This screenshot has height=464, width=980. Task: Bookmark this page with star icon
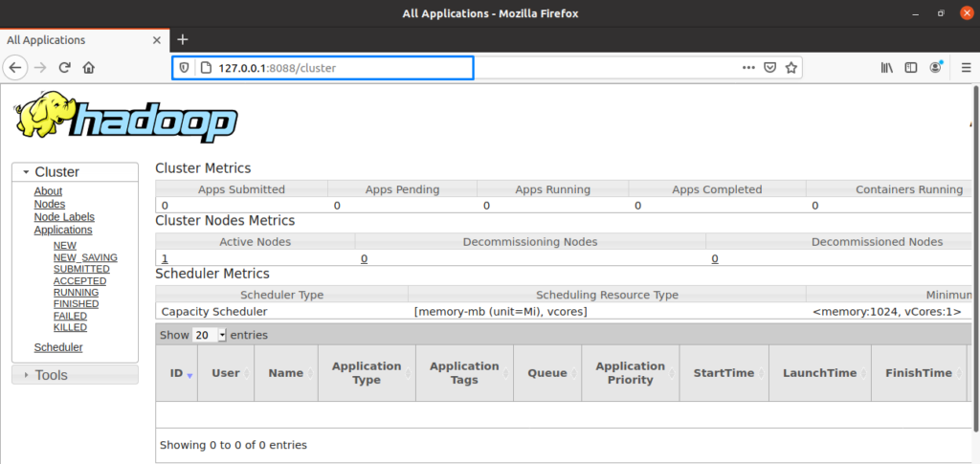click(x=791, y=68)
